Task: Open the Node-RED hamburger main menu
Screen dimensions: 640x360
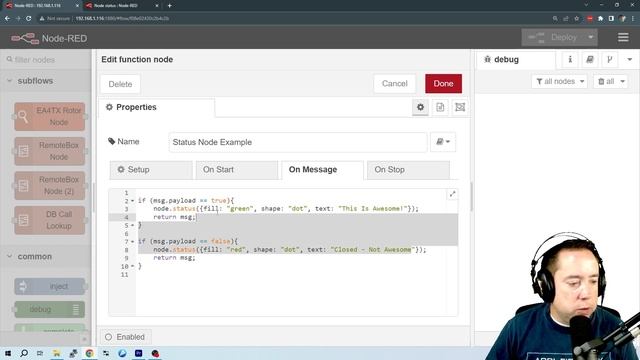Action: 623,38
